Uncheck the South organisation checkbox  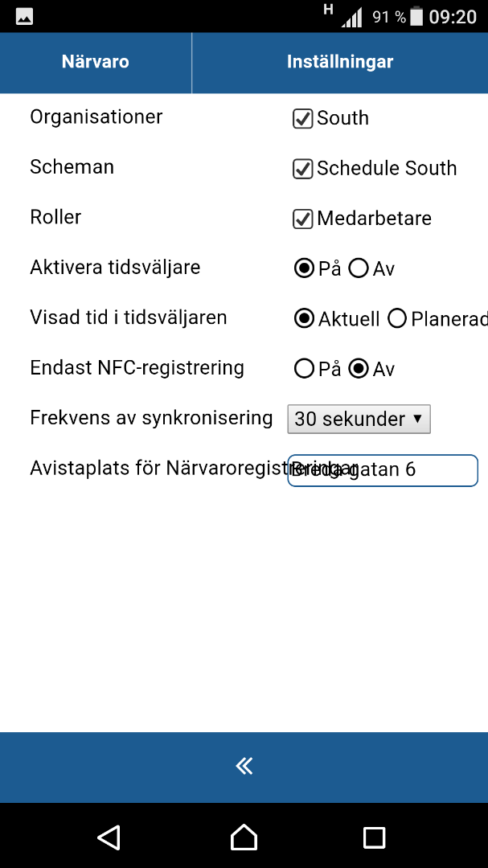coord(302,118)
